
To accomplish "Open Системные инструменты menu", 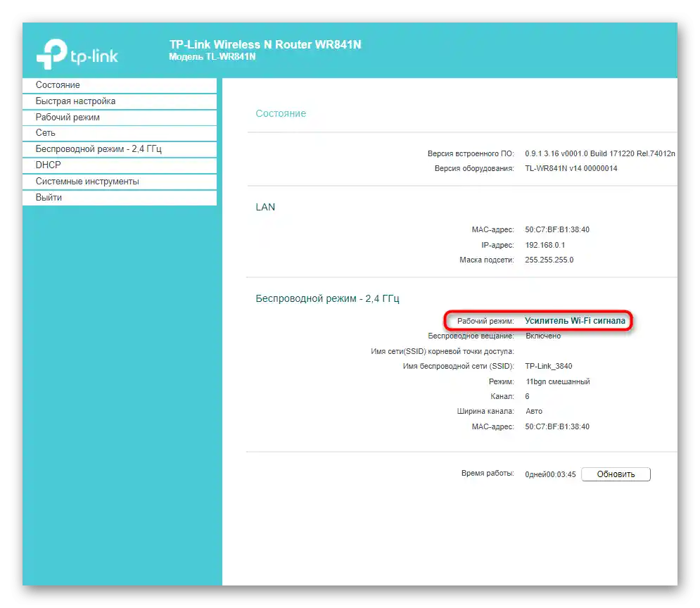I will click(119, 182).
